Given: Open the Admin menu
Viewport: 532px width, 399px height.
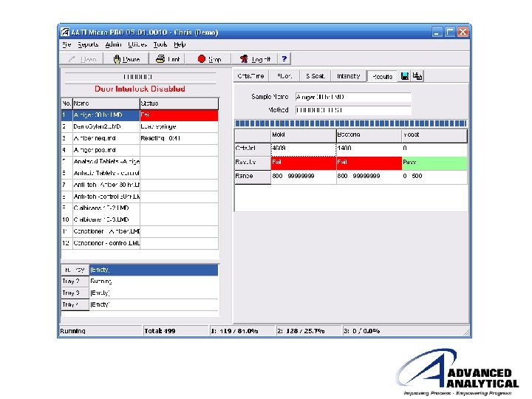Looking at the screenshot, I should (113, 44).
